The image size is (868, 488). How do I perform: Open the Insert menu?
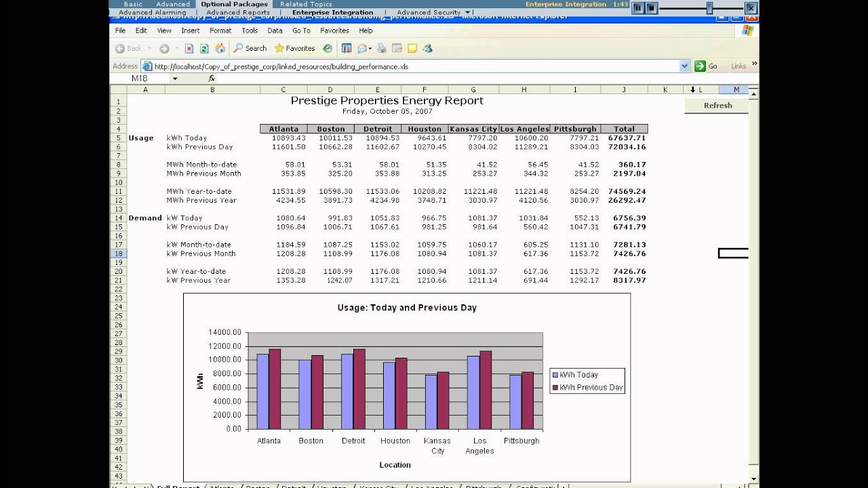191,30
